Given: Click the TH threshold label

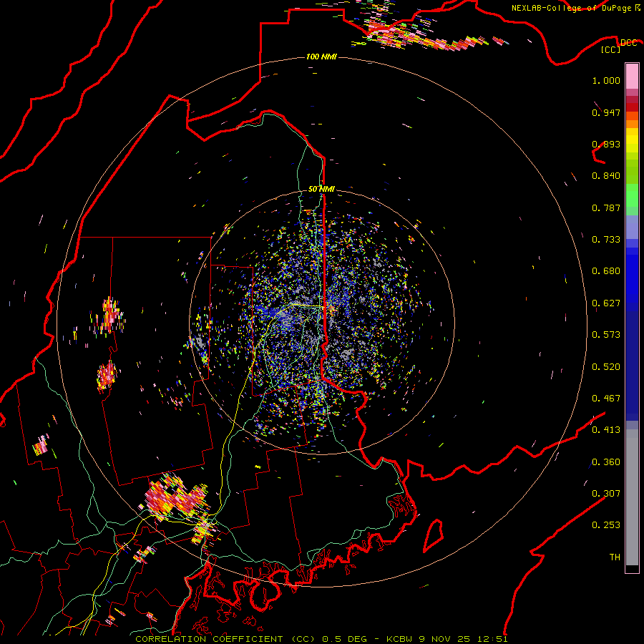Looking at the screenshot, I should click(x=615, y=557).
